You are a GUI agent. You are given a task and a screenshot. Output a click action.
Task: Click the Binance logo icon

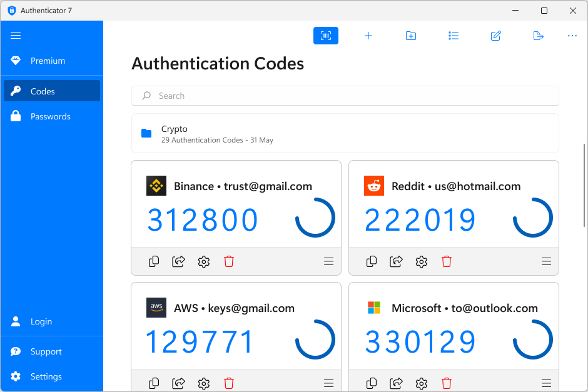point(156,186)
